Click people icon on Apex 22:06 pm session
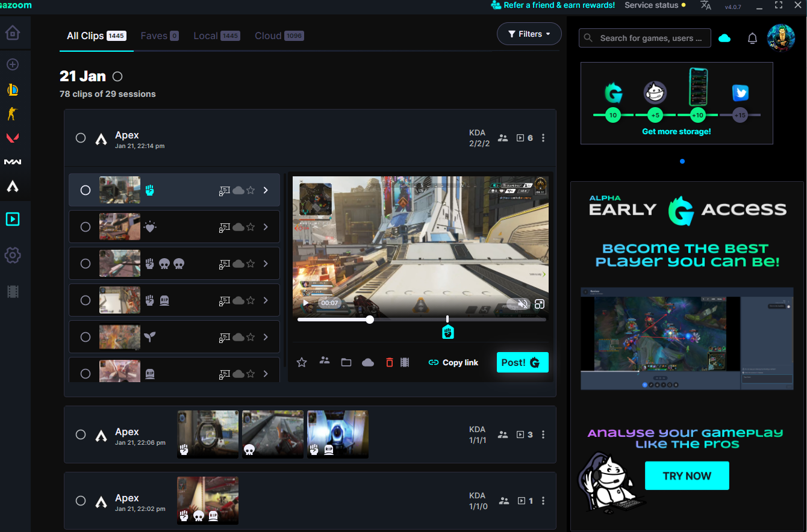807x532 pixels. (503, 435)
